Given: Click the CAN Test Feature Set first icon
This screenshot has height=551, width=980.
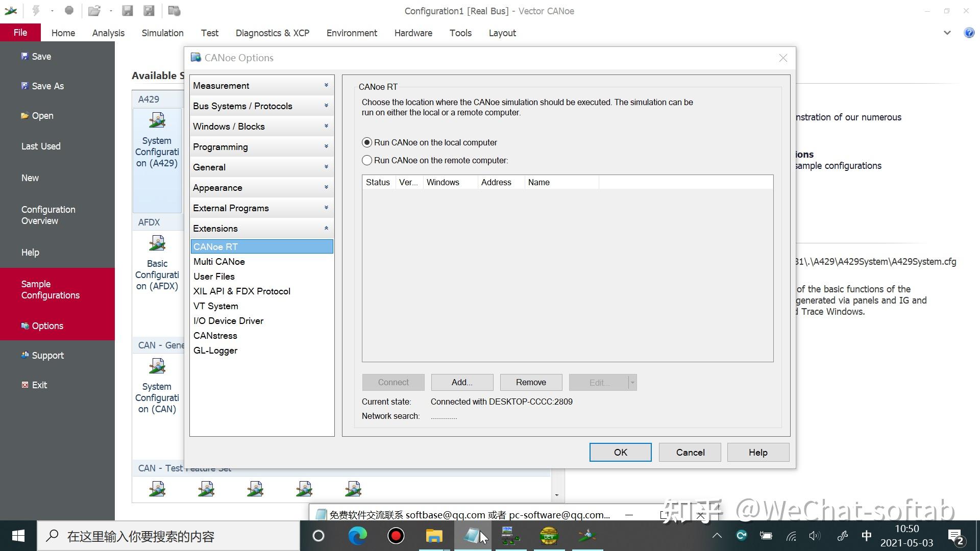Looking at the screenshot, I should pos(157,489).
